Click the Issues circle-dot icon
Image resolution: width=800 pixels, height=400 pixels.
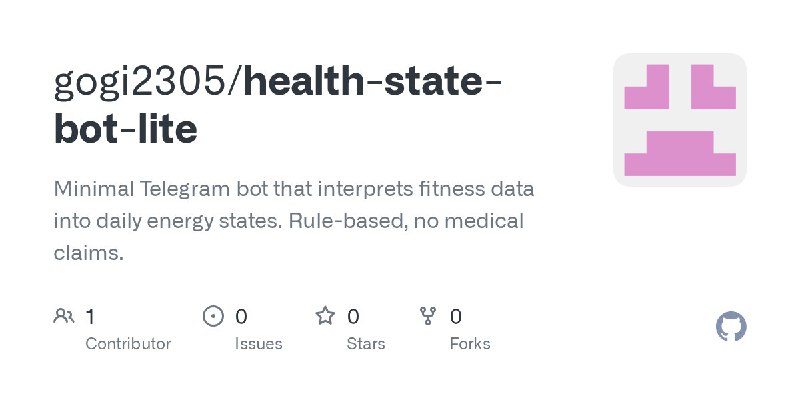point(213,317)
